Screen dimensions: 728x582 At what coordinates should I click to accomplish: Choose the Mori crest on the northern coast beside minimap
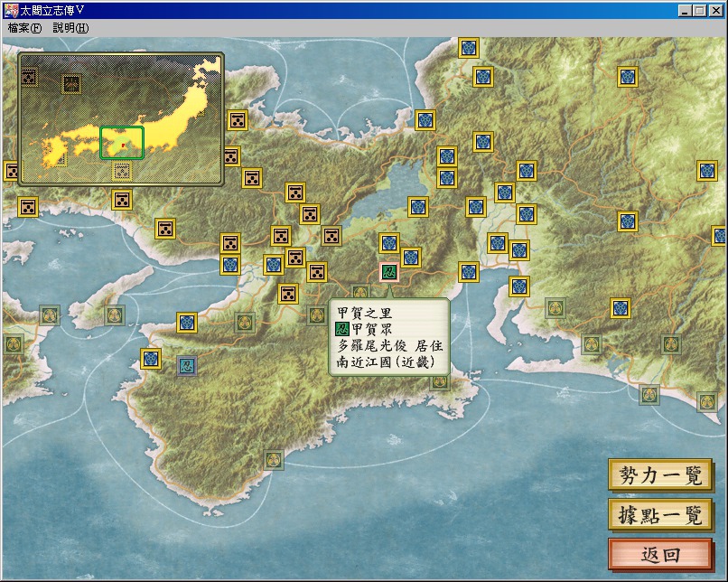pos(238,120)
